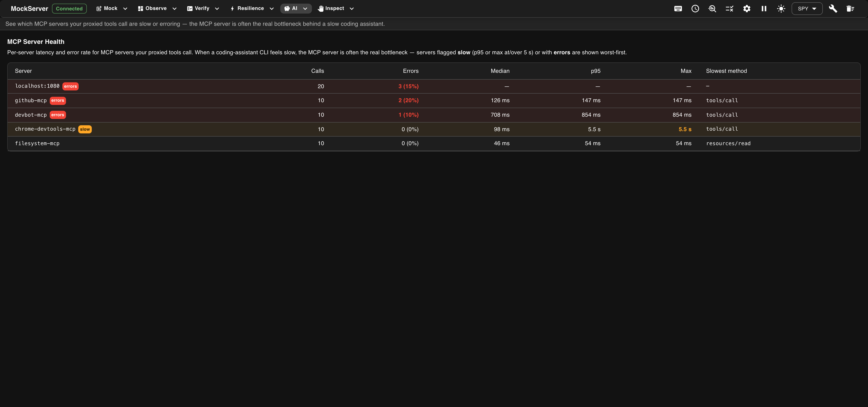Image resolution: width=868 pixels, height=407 pixels.
Task: Click the checklist pass/fail icon
Action: (x=729, y=9)
